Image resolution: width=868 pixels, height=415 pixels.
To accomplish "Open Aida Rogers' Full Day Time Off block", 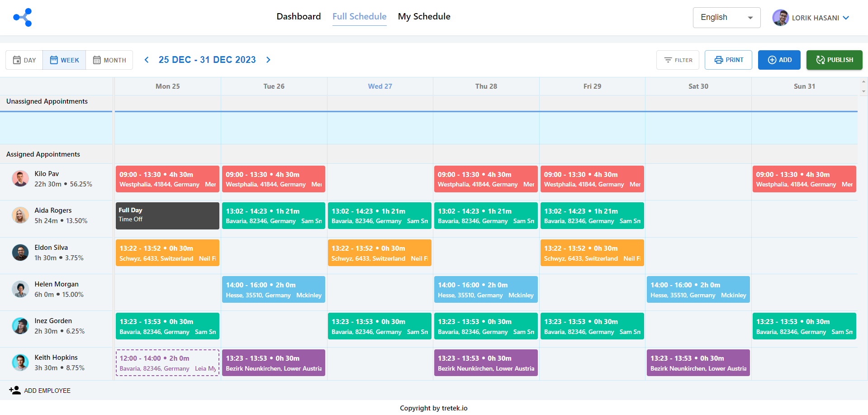I will pos(167,216).
